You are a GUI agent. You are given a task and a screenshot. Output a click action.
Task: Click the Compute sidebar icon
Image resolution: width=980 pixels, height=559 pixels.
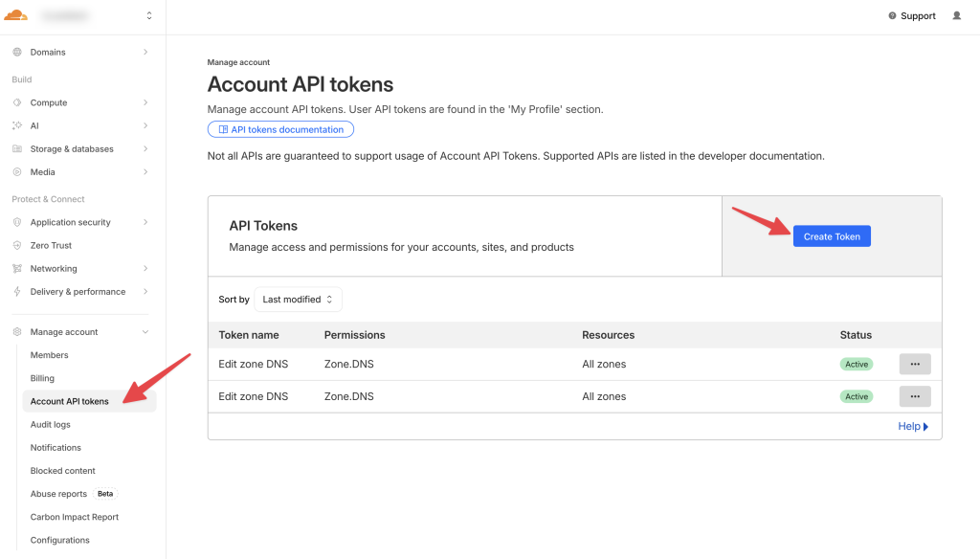(17, 102)
